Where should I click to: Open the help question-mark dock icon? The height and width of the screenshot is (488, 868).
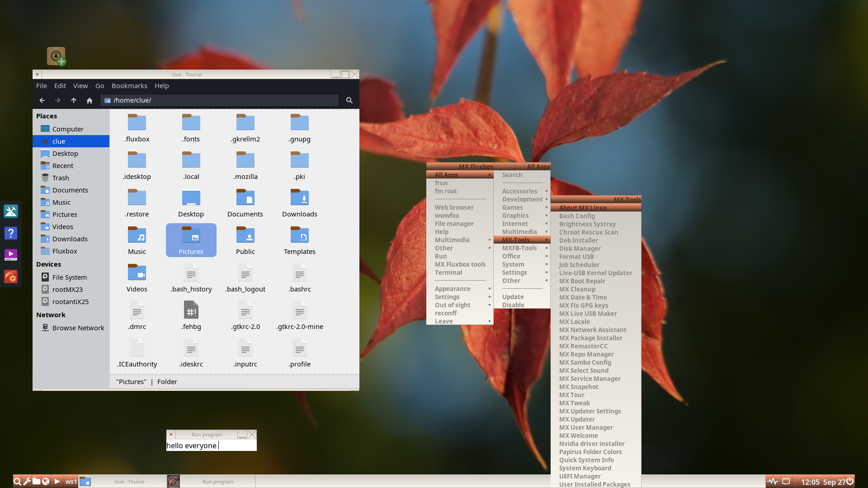tap(11, 233)
